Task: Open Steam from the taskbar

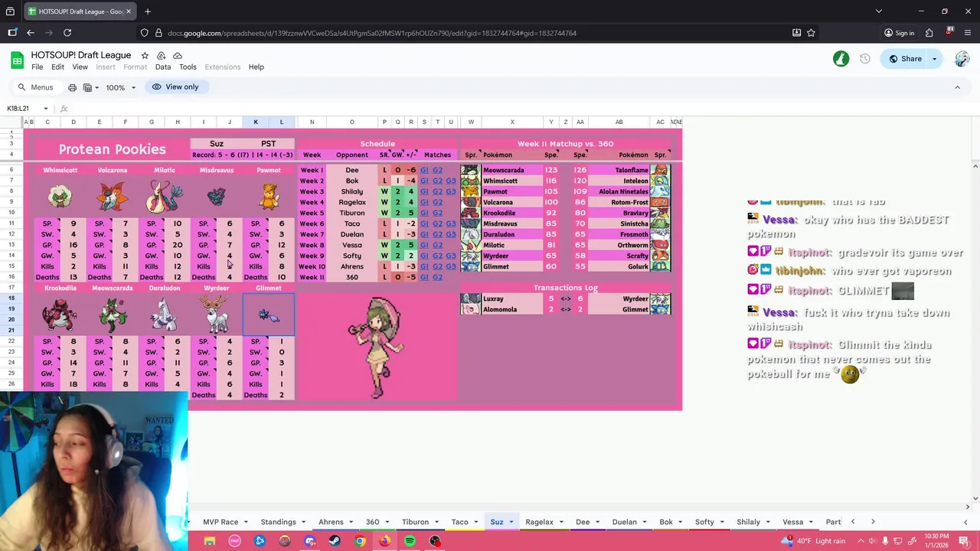Action: tap(335, 541)
